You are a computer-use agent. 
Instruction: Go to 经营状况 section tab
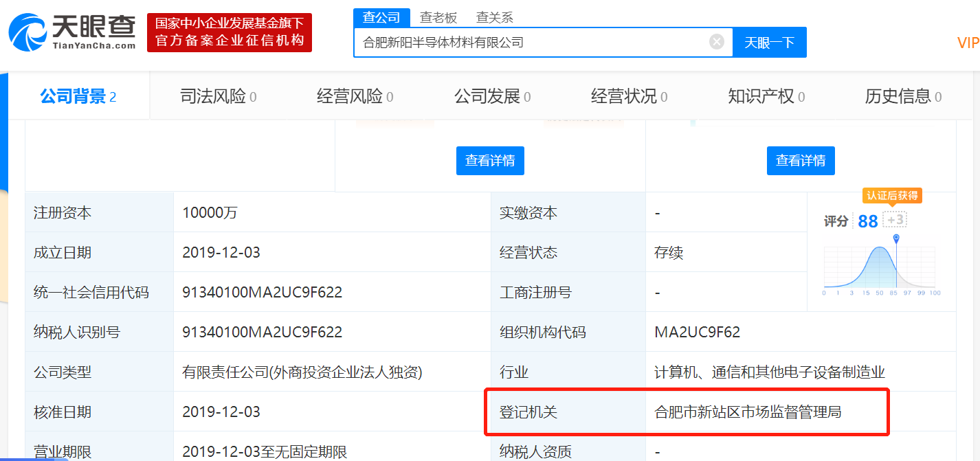629,97
